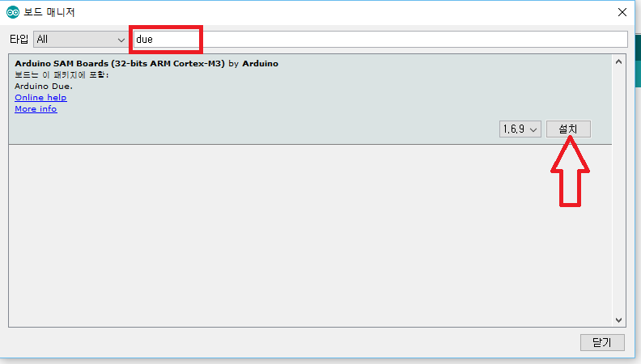Click the scrollbar up arrow
641x364 pixels.
618,61
